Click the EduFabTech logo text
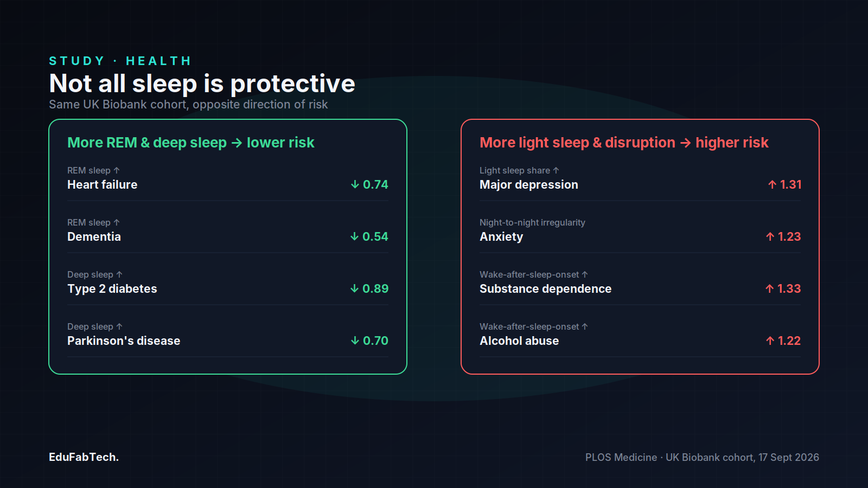The height and width of the screenshot is (488, 868). (x=84, y=457)
